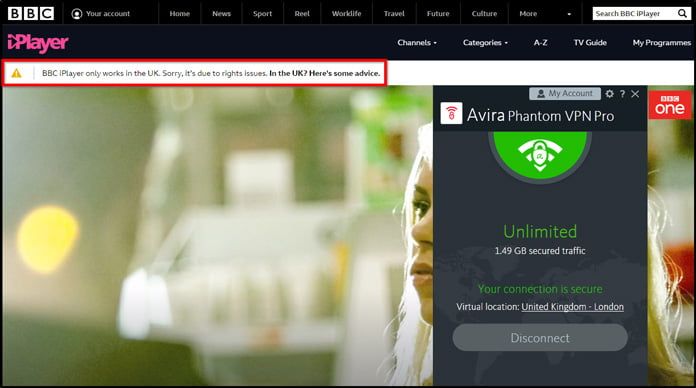This screenshot has height=388, width=696.
Task: Click '1.49 GB secured traffic' text
Action: point(540,251)
